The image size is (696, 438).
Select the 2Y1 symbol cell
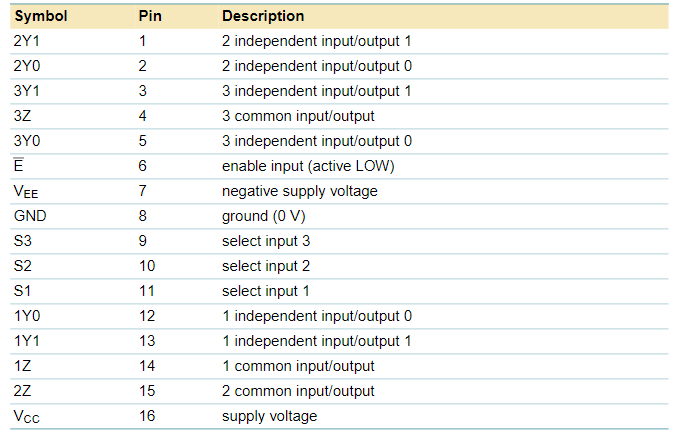[27, 42]
